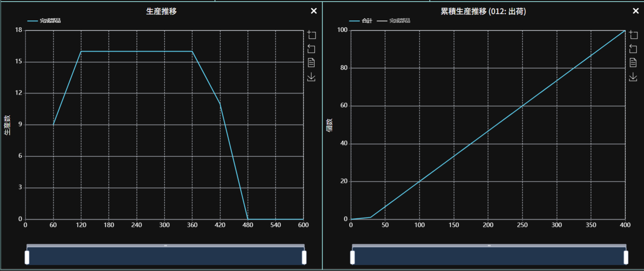Reset zoom in the 生産推移 chart

(311, 49)
